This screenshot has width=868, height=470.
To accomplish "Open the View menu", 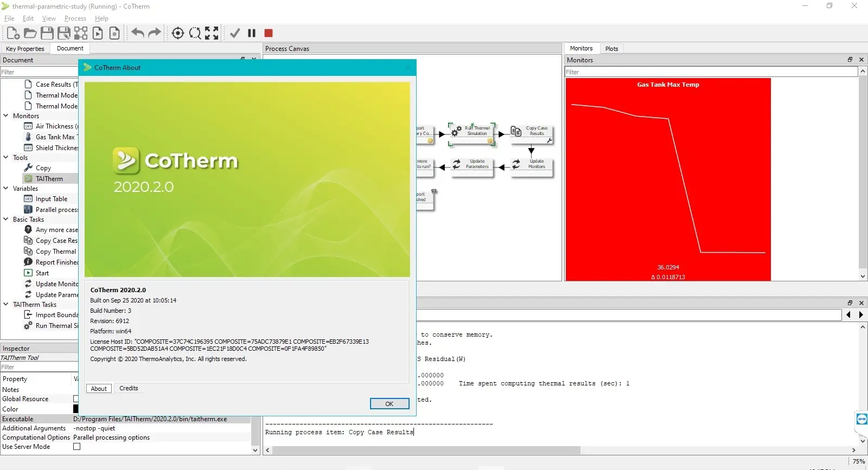I will pyautogui.click(x=49, y=18).
